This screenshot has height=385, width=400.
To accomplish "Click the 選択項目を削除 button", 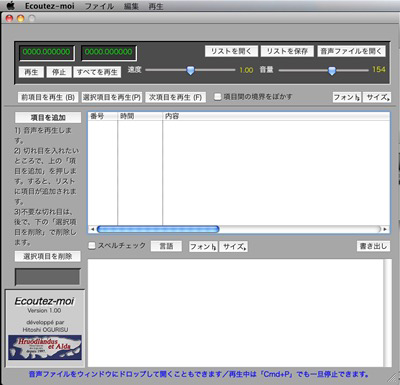I will point(48,256).
